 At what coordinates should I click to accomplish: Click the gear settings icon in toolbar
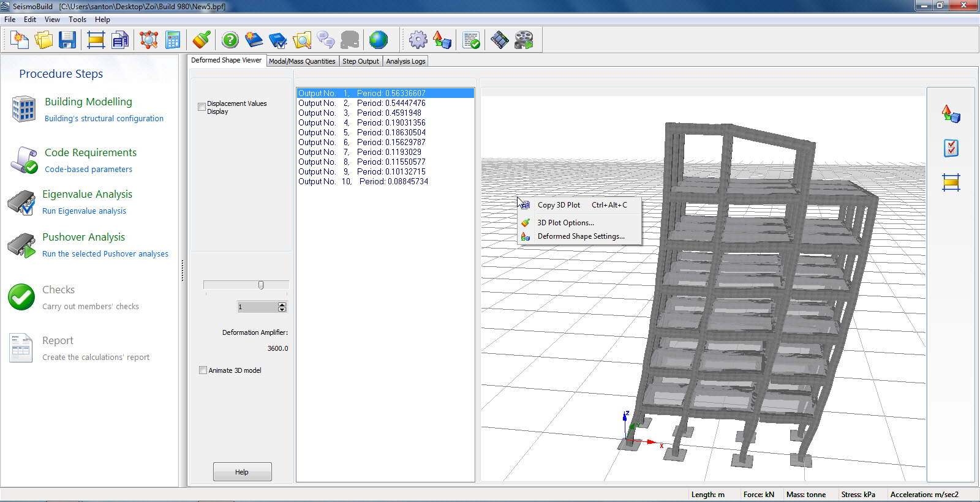(418, 40)
